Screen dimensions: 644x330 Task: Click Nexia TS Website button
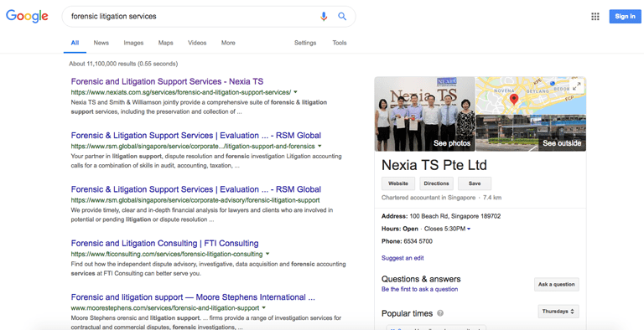coord(398,183)
